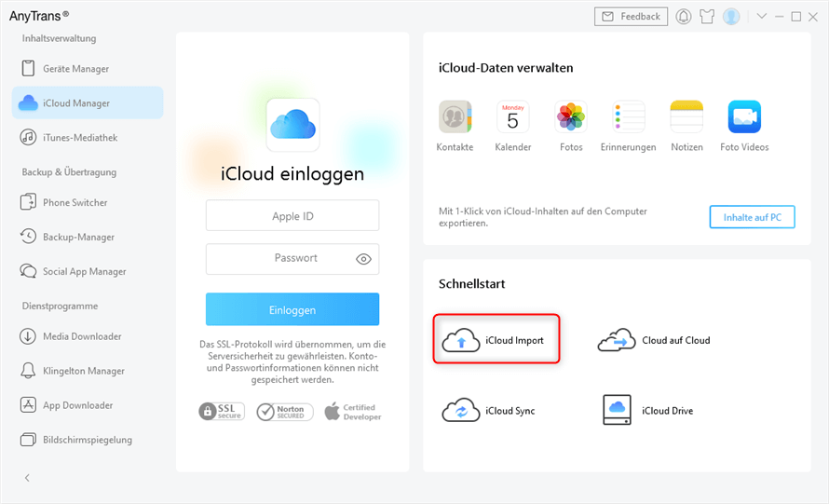Screen dimensions: 829x504
Task: Start iCloud Import from Schnellstart
Action: pyautogui.click(x=496, y=339)
